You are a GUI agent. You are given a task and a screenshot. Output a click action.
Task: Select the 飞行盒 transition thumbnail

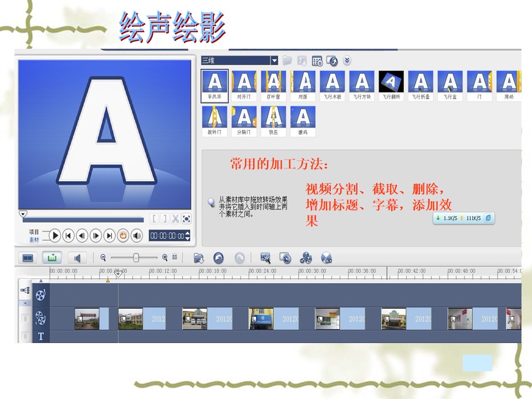450,85
